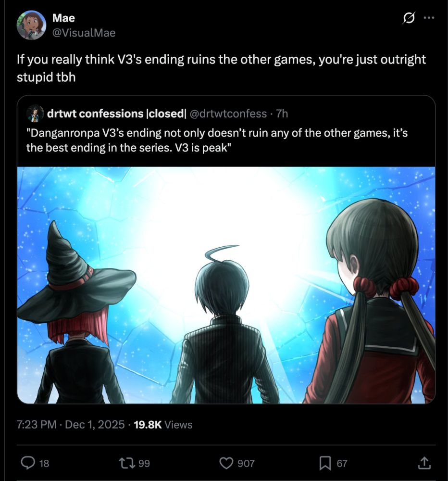Click the 19.8K Views count
The height and width of the screenshot is (481, 448).
coord(163,424)
